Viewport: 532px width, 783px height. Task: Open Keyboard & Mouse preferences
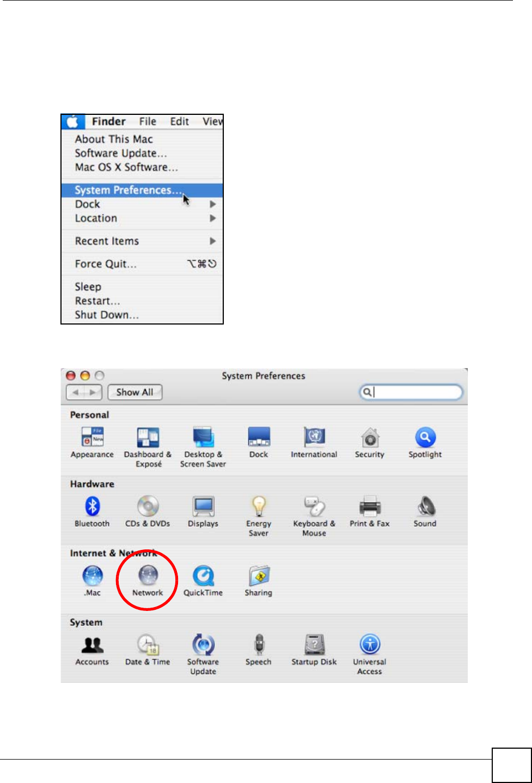pyautogui.click(x=314, y=516)
